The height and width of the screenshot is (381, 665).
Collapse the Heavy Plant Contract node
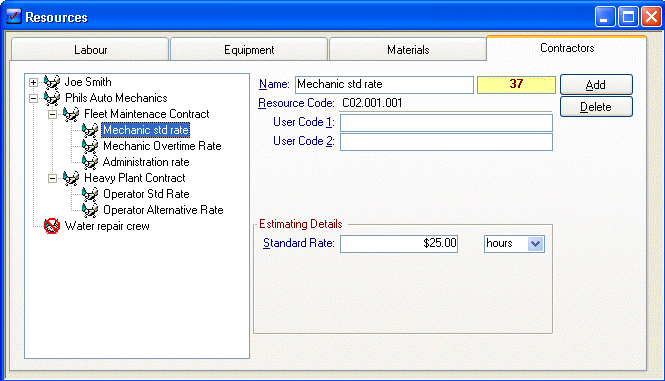click(53, 179)
